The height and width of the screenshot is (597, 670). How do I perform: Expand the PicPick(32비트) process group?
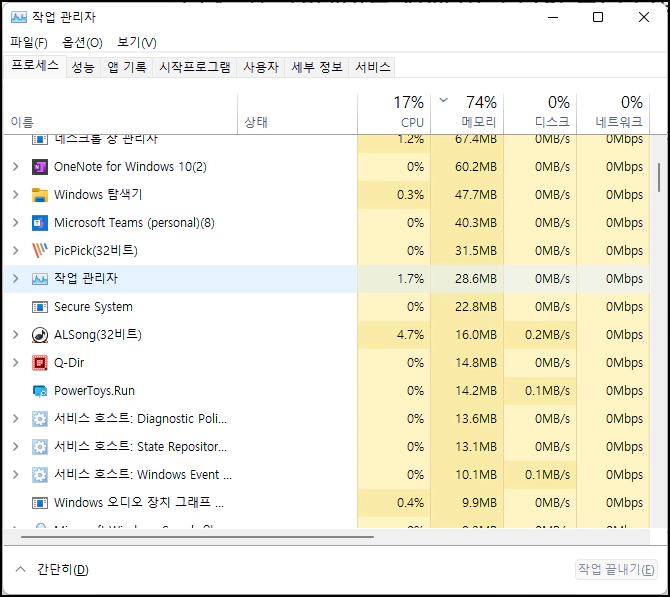click(x=16, y=251)
